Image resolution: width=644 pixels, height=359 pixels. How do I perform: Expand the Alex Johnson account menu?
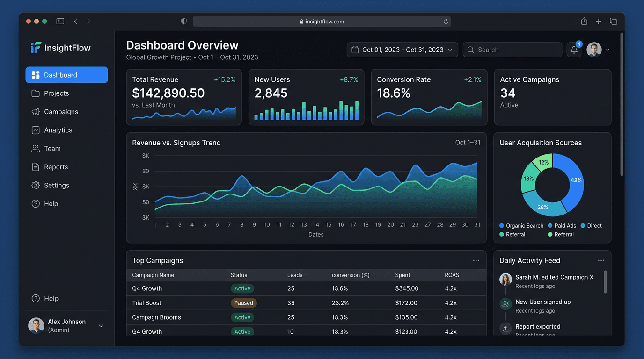pyautogui.click(x=67, y=325)
